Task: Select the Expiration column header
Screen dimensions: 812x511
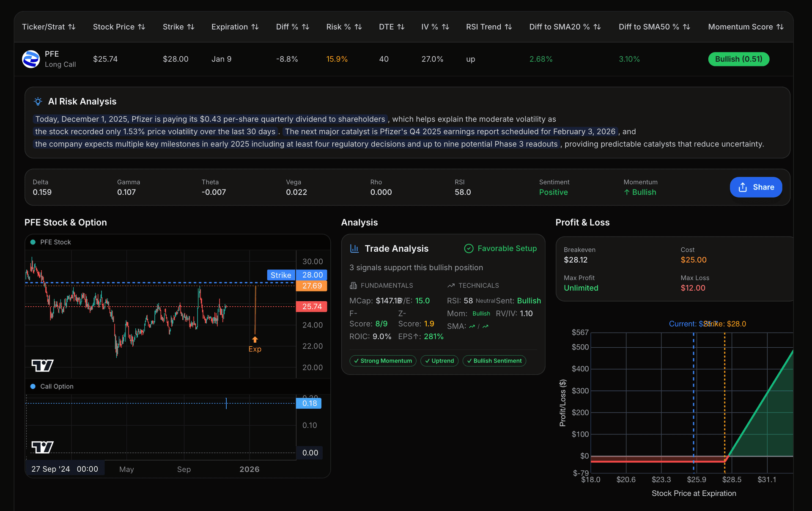Action: (x=235, y=26)
